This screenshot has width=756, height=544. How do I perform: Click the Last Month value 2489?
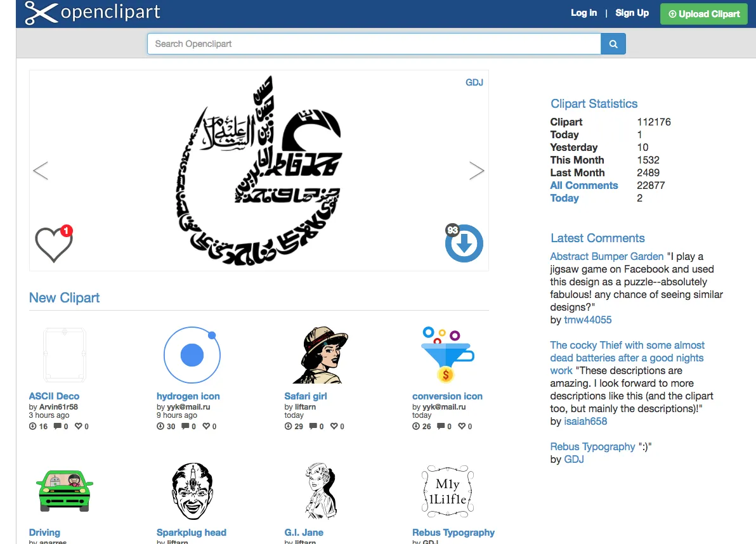pyautogui.click(x=648, y=172)
